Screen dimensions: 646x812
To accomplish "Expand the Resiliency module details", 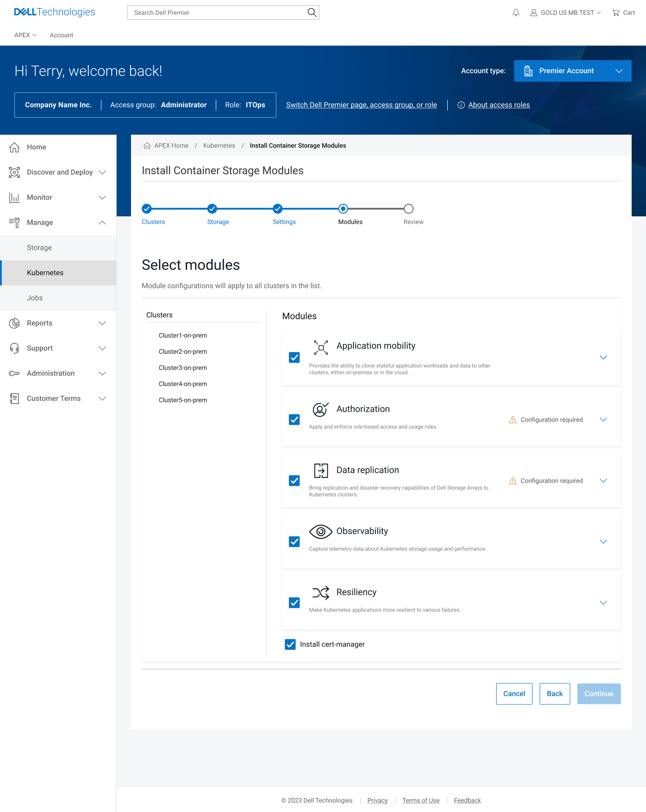I will click(603, 603).
